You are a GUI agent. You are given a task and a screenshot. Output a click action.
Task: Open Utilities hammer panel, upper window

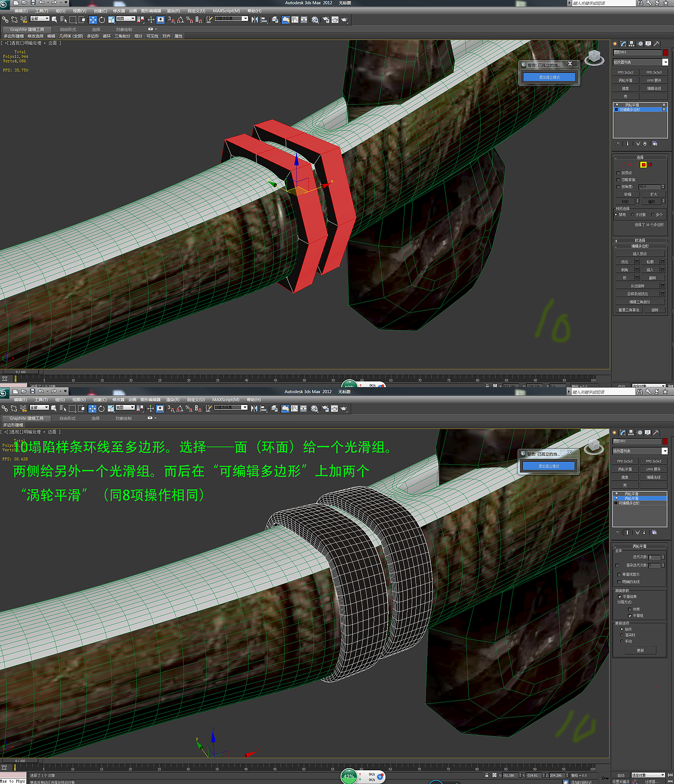657,44
